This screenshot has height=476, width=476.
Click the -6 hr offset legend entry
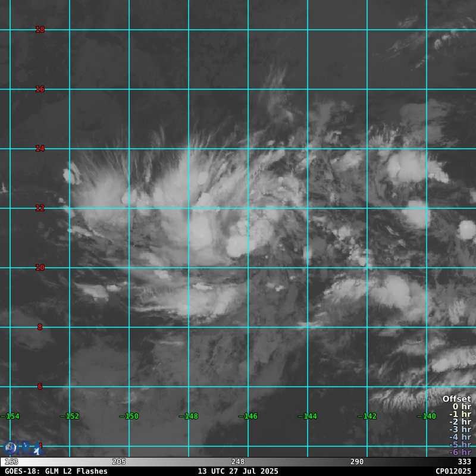[459, 452]
